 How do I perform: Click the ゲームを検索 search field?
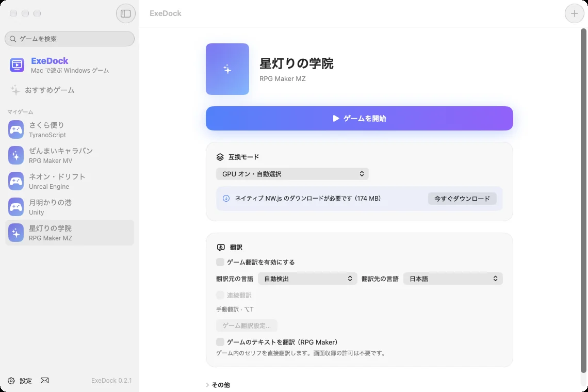tap(70, 39)
